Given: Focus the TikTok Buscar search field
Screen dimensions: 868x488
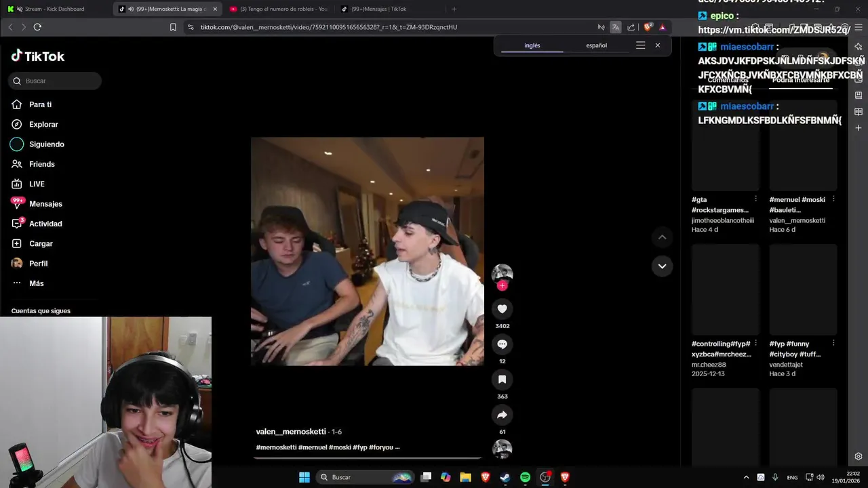Looking at the screenshot, I should coord(55,81).
